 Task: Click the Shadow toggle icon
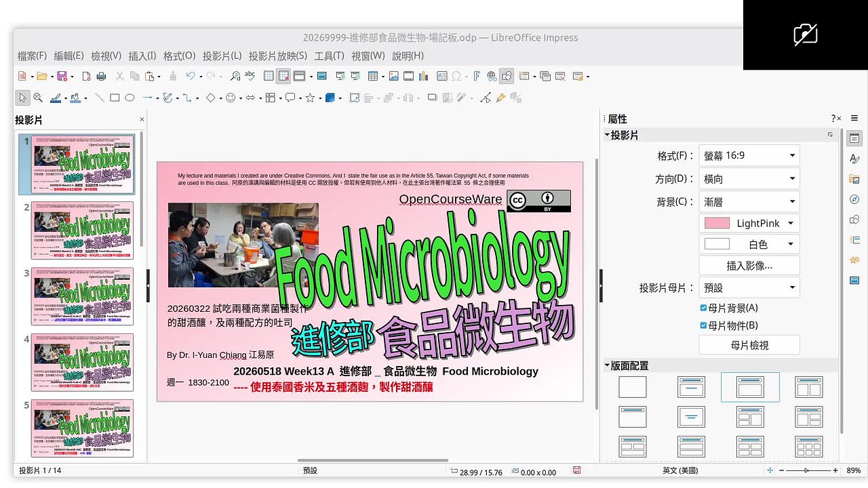click(432, 98)
